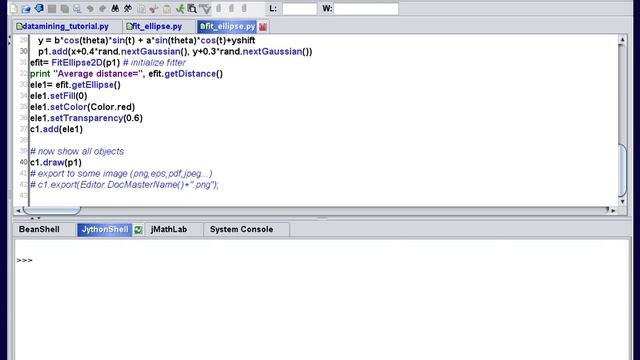The image size is (640, 360).
Task: Click the p1.add nextGaussian line
Action: point(175,51)
